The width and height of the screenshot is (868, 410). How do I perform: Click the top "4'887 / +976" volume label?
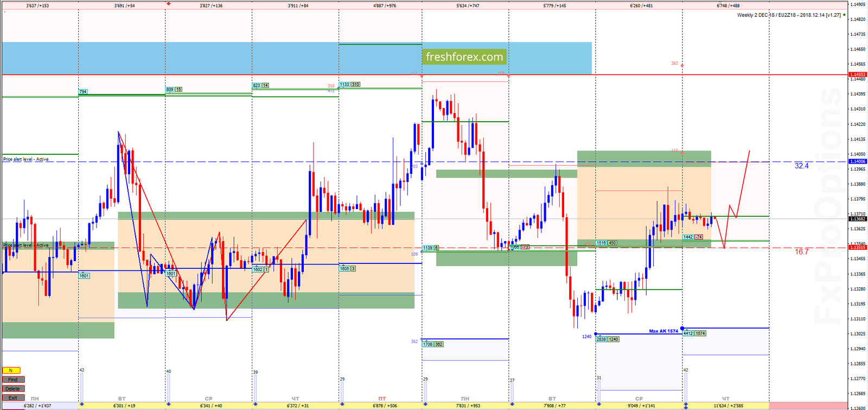click(385, 6)
